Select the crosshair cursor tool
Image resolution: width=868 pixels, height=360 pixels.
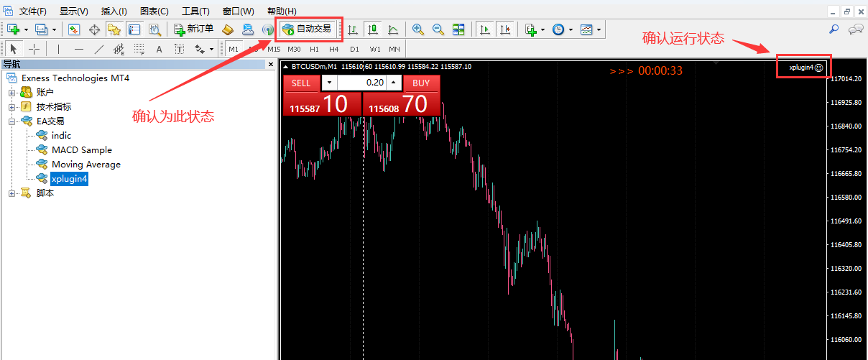point(34,49)
